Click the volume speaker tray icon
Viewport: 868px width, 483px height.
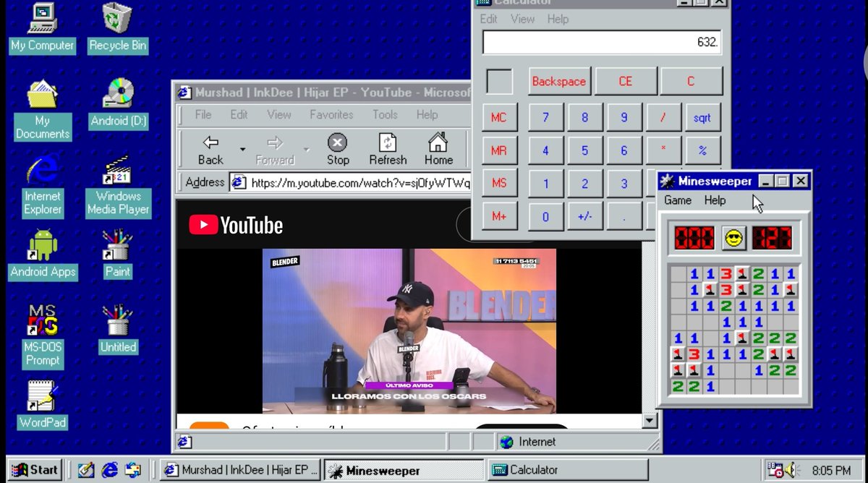pos(790,470)
